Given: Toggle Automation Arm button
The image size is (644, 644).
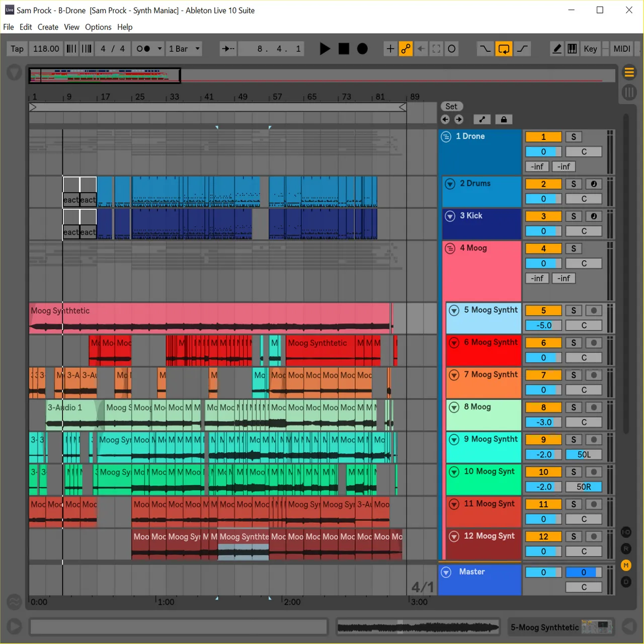Looking at the screenshot, I should pos(406,49).
